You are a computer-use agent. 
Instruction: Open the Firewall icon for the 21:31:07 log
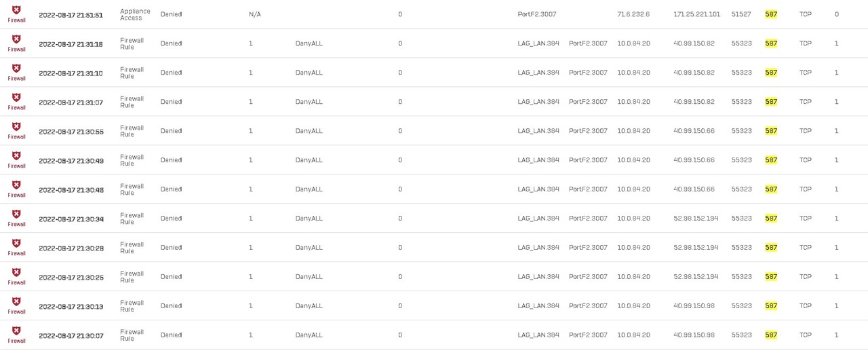pos(16,98)
